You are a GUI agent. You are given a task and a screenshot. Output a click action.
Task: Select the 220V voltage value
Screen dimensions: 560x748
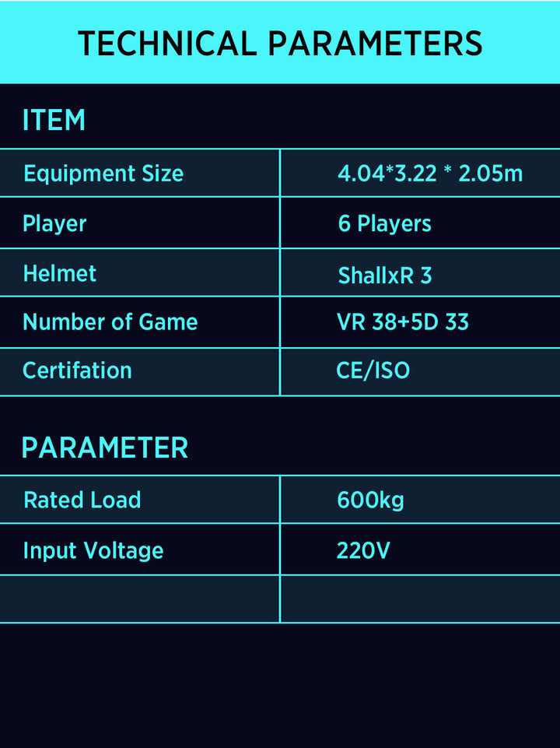(363, 550)
